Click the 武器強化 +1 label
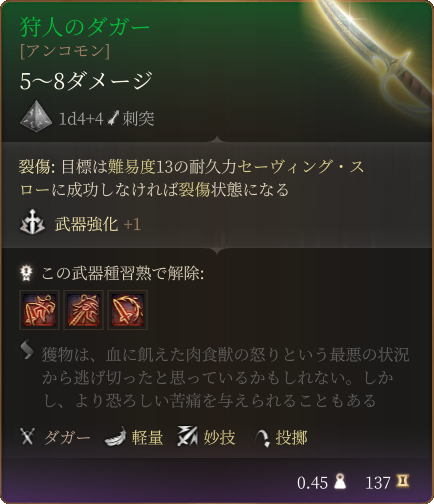This screenshot has height=504, width=434. (x=98, y=224)
